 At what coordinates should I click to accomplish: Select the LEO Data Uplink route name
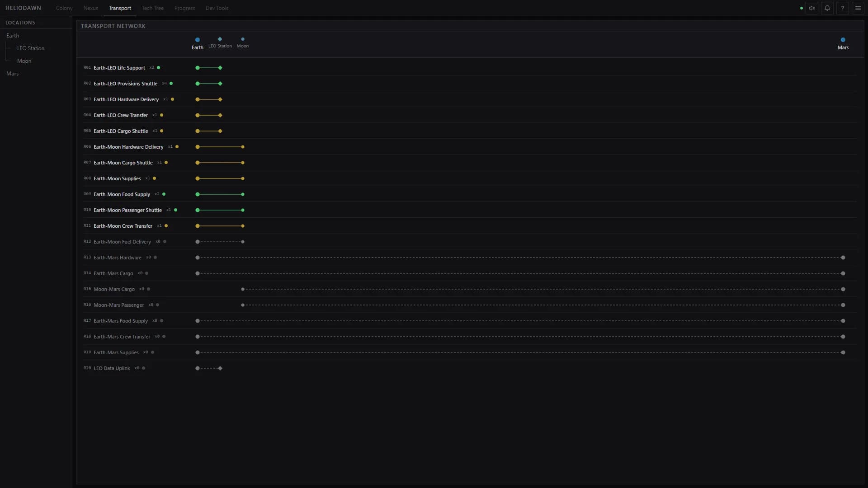click(112, 368)
